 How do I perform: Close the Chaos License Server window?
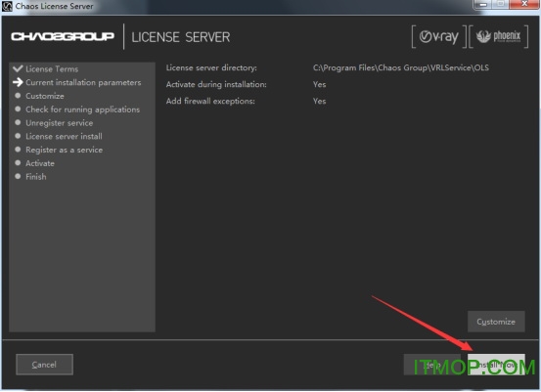524,5
